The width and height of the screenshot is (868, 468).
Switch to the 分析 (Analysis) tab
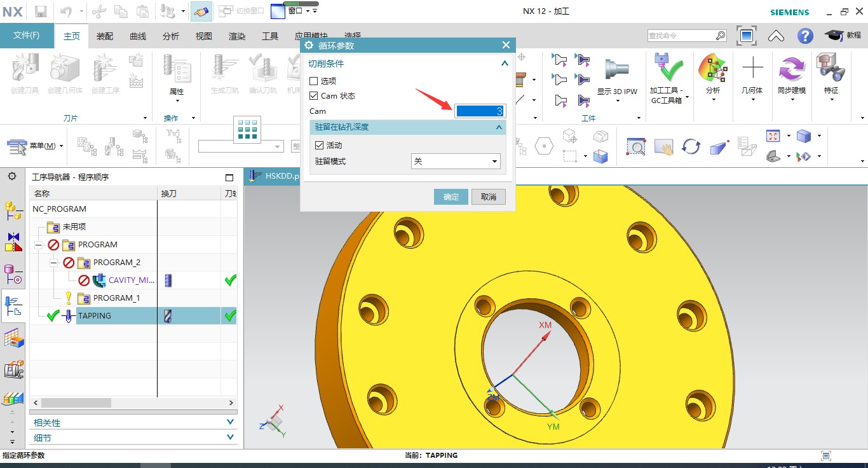point(171,36)
